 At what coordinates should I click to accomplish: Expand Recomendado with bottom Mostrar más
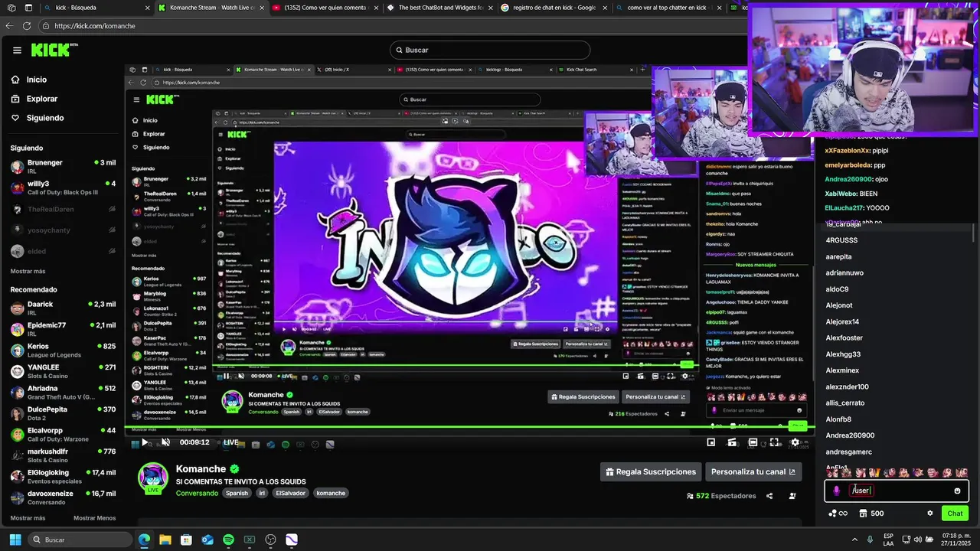click(x=28, y=518)
